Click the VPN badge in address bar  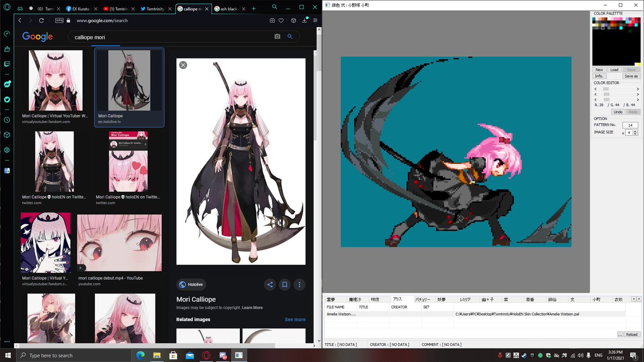pos(59,20)
